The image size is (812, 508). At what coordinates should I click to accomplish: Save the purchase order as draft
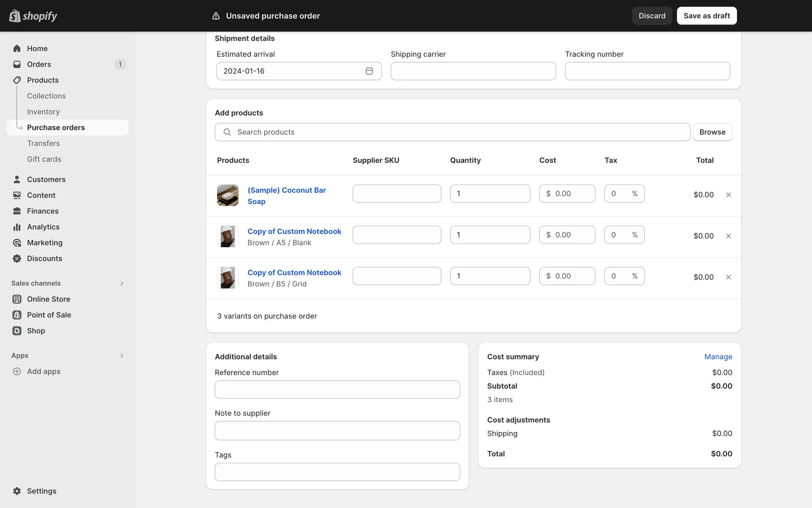click(706, 16)
